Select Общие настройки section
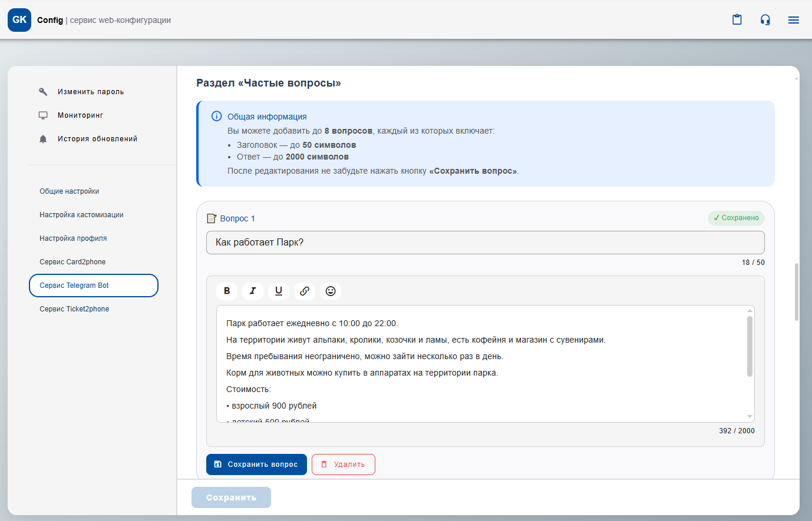Screen dimensions: 812x521 tap(69, 191)
